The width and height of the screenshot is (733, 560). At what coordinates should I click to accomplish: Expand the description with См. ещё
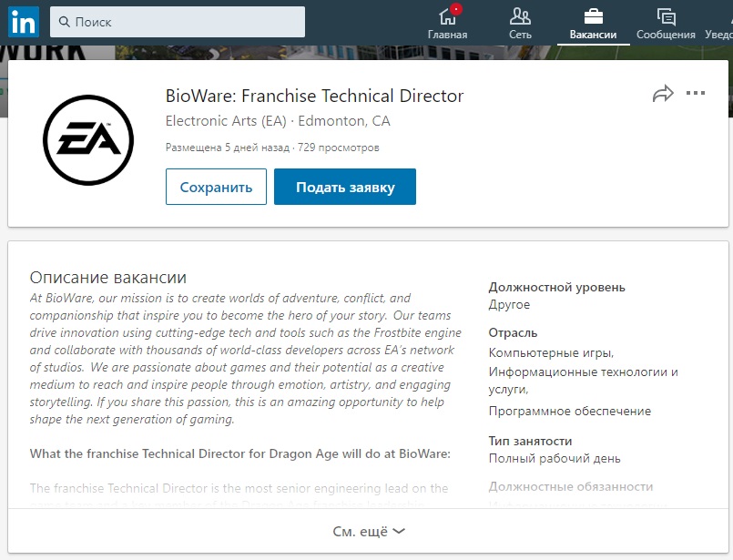pos(368,531)
